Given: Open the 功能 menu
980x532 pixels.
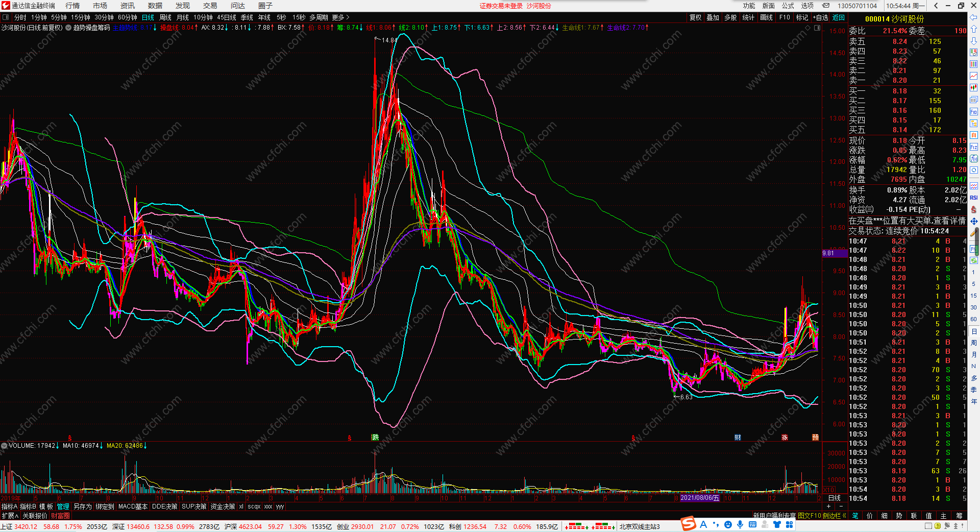Looking at the screenshot, I should (749, 6).
